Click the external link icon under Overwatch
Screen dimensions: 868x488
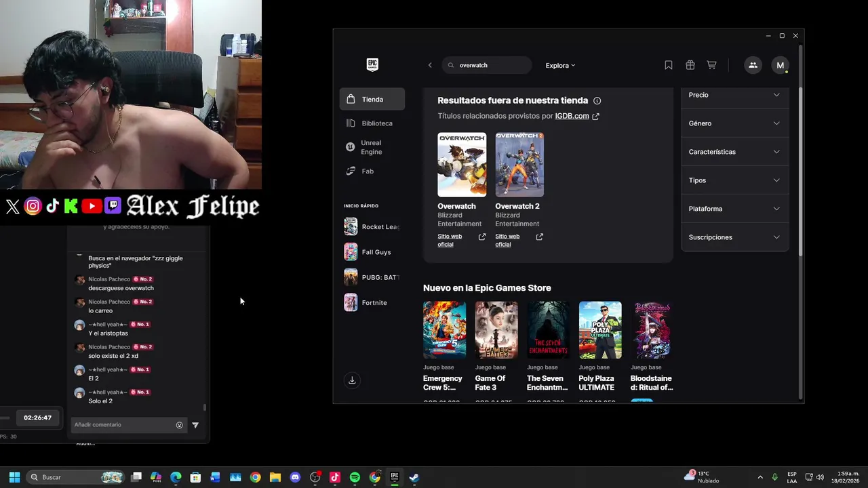click(x=482, y=237)
